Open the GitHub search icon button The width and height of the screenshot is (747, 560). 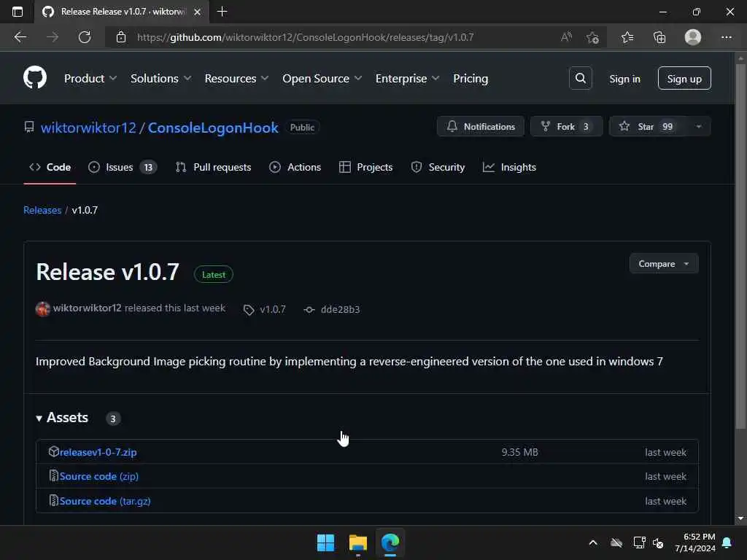[580, 78]
